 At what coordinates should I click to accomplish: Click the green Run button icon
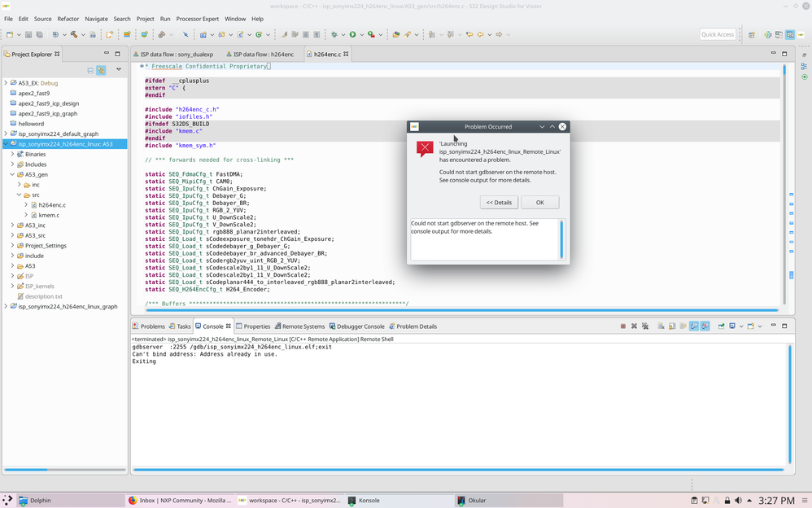(352, 35)
